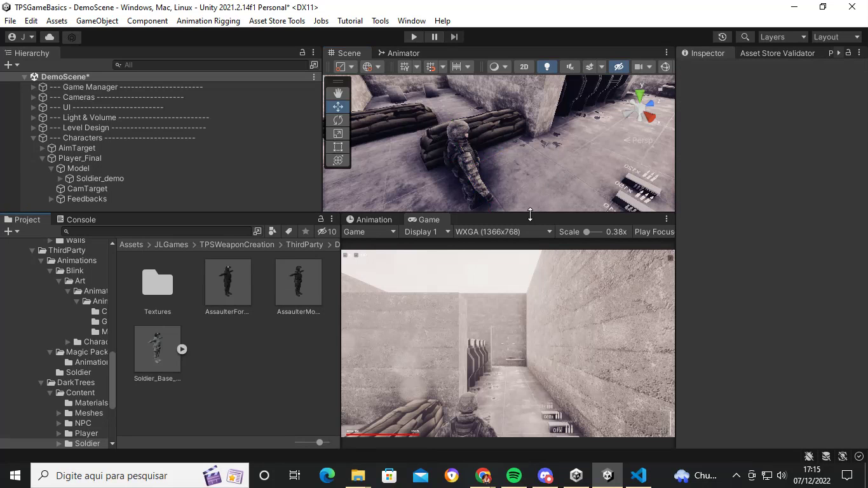This screenshot has height=488, width=868.
Task: Toggle 2D view mode in Scene
Action: coord(524,67)
